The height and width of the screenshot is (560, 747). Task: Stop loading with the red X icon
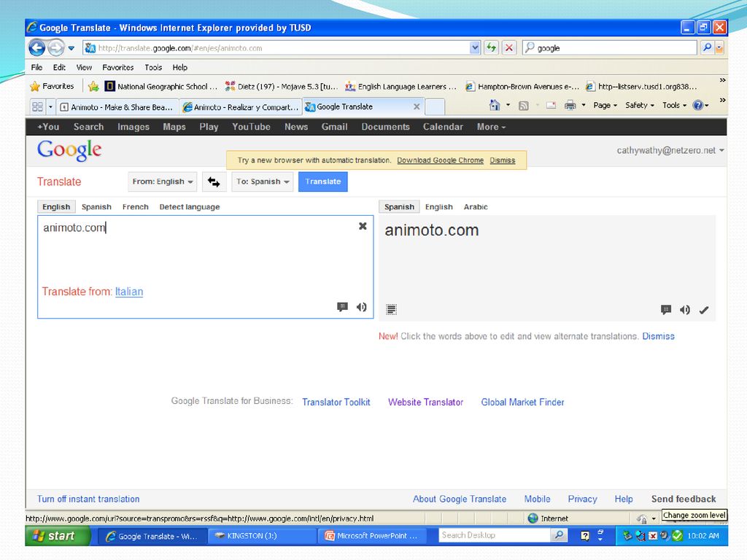[x=509, y=47]
